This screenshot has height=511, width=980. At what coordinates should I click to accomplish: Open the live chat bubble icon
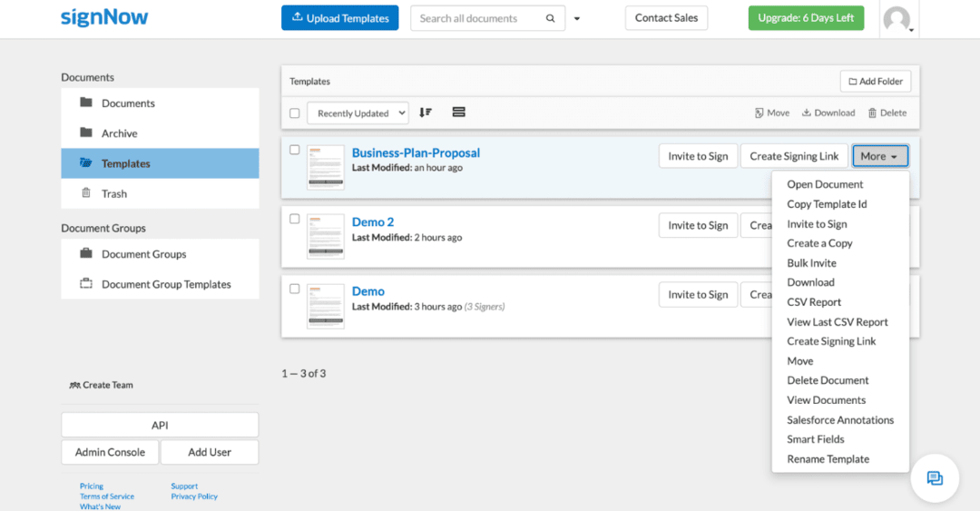934,478
